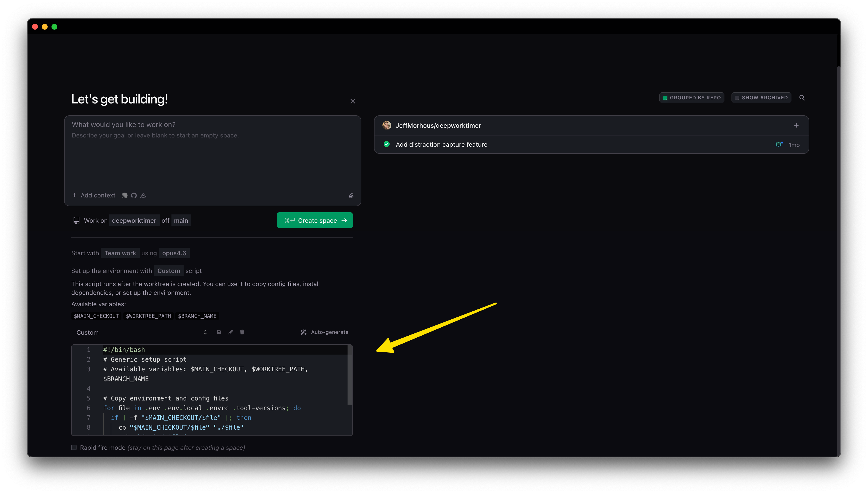
Task: Save the custom script with floppy icon
Action: tap(219, 332)
